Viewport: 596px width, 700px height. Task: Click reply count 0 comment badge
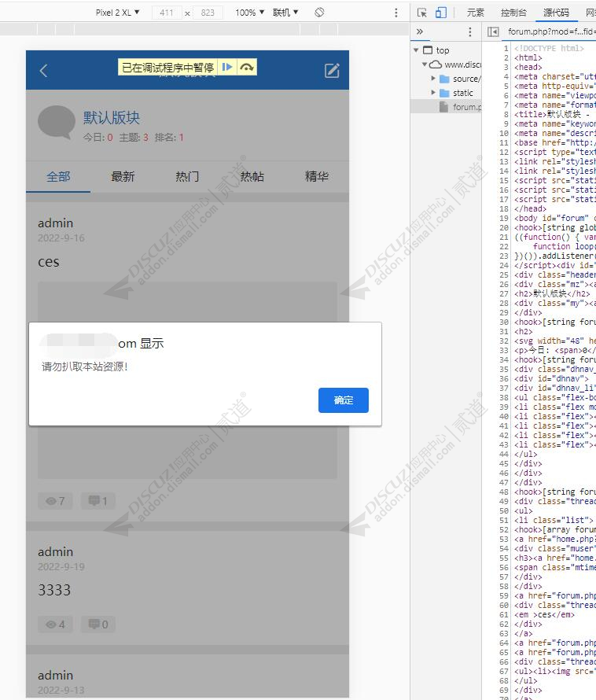click(x=98, y=624)
